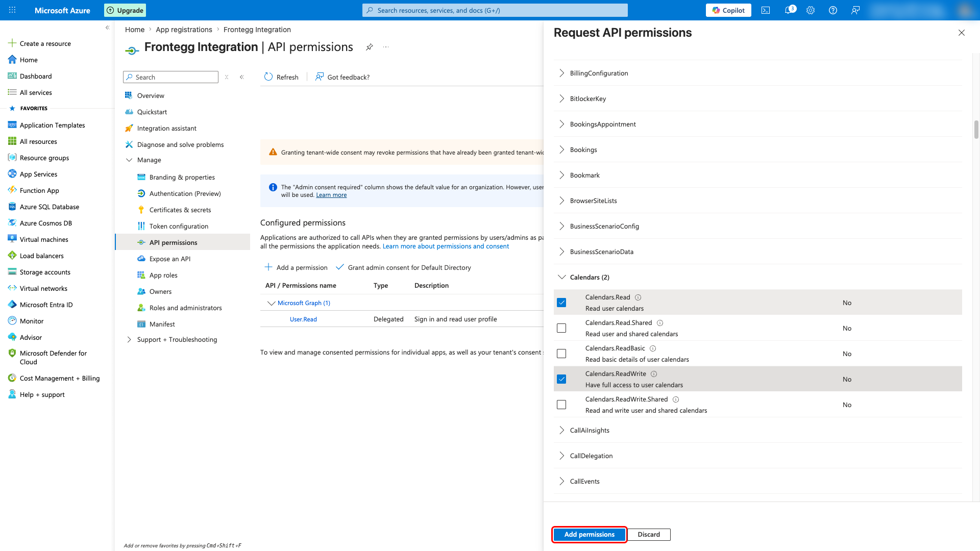Open Application Templates favorite
Viewport: 980px width, 551px height.
pos(52,125)
